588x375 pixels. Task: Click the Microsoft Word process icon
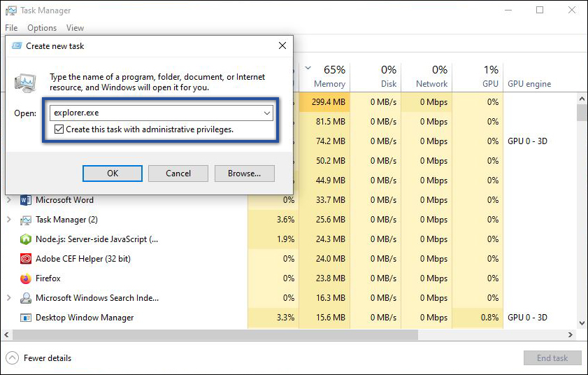tap(25, 200)
